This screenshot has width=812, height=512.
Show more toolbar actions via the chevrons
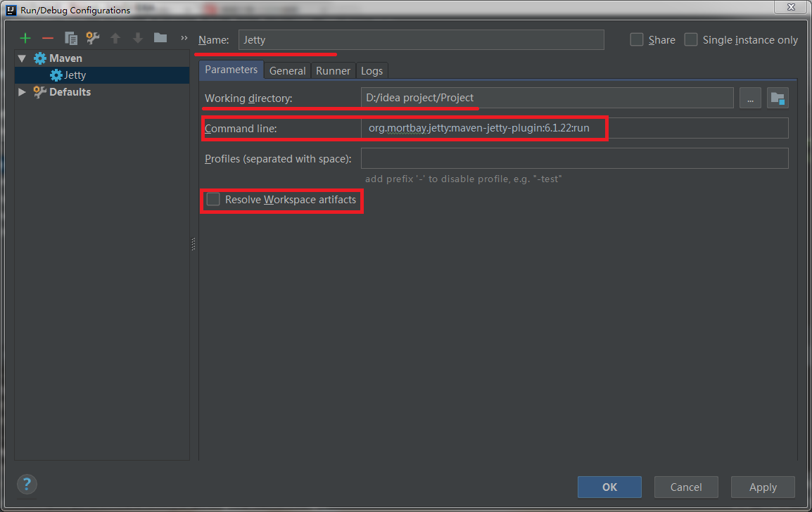click(184, 38)
